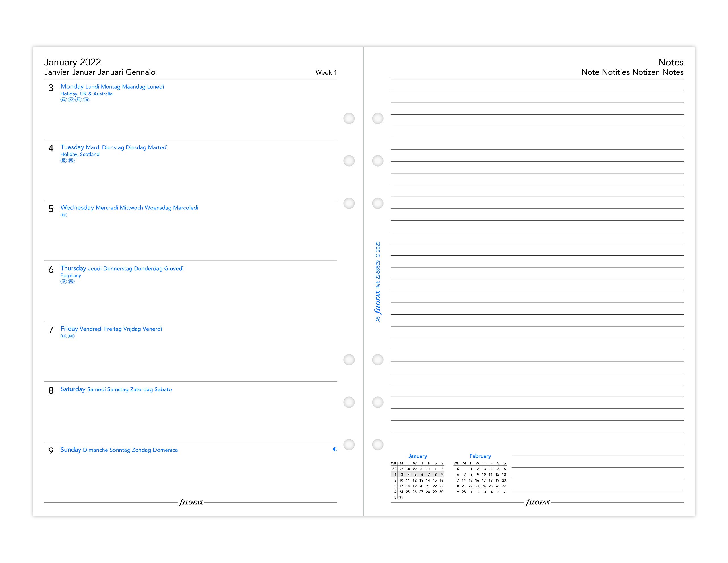Click the Holiday, Scotland text under Tuesday
Viewport: 728px width, 563px height.
(x=80, y=154)
